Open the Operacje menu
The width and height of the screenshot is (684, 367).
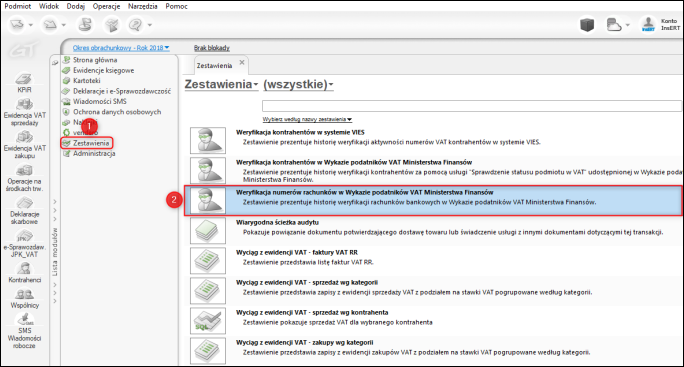[106, 6]
